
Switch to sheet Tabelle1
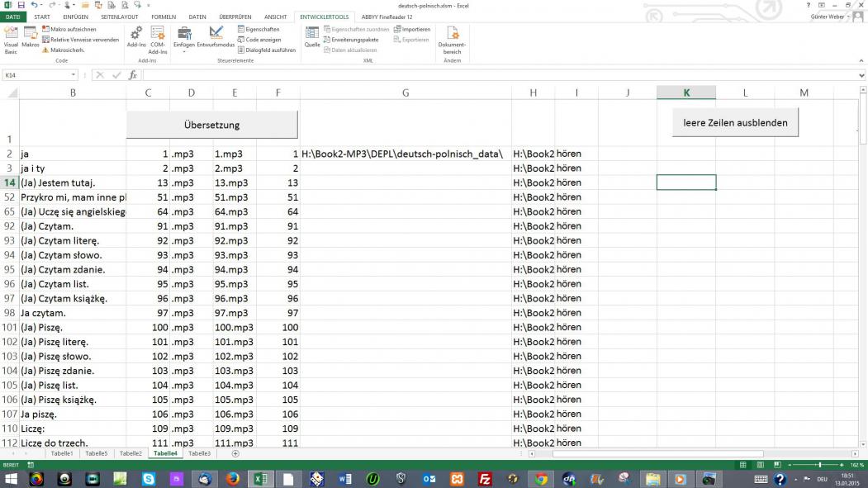coord(61,453)
